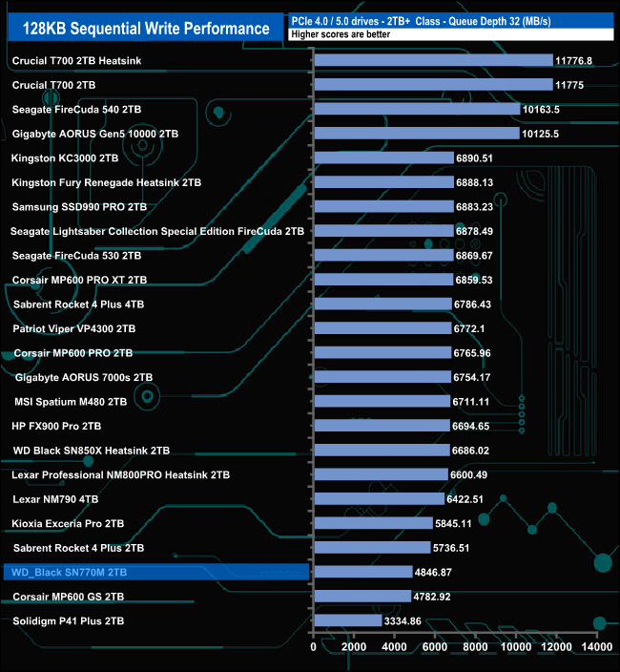Click the 14000 axis tick label
Image resolution: width=620 pixels, height=672 pixels.
point(597,647)
